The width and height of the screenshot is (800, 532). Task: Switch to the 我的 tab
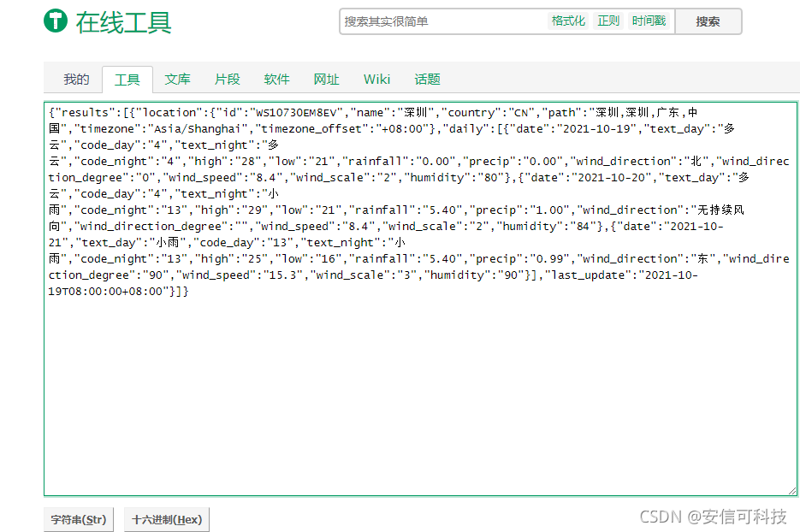pos(76,79)
